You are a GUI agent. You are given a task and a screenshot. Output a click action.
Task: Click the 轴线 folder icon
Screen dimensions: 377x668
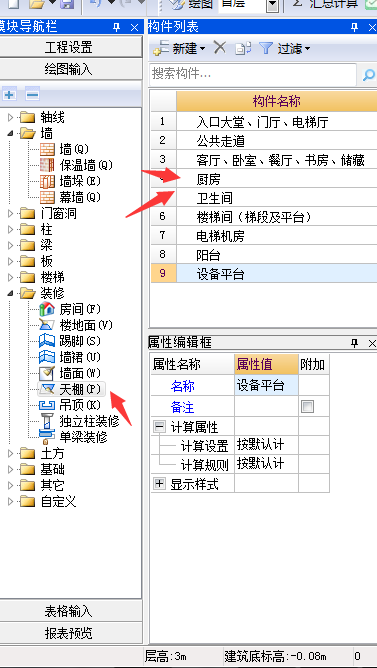[28, 117]
